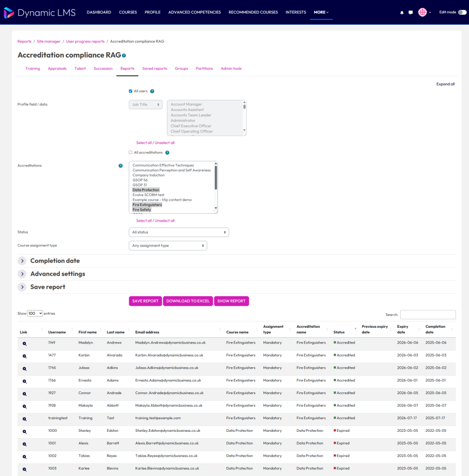Click Expand all link
This screenshot has height=476, width=469.
[x=445, y=84]
